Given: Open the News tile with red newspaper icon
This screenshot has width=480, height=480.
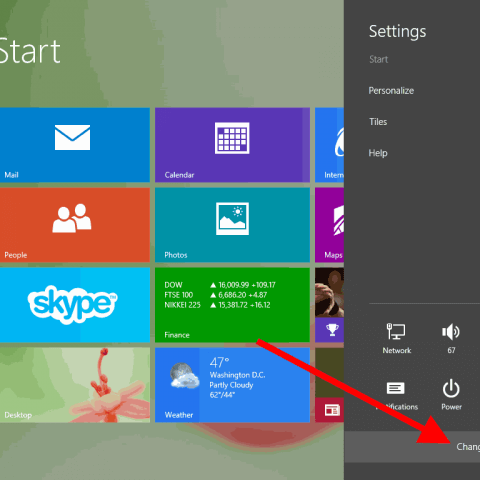Looking at the screenshot, I should click(329, 385).
